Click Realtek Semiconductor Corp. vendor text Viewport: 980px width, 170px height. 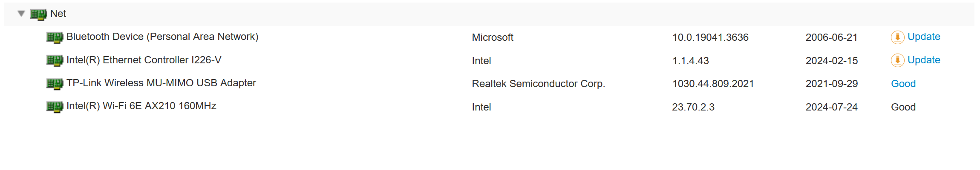(538, 84)
